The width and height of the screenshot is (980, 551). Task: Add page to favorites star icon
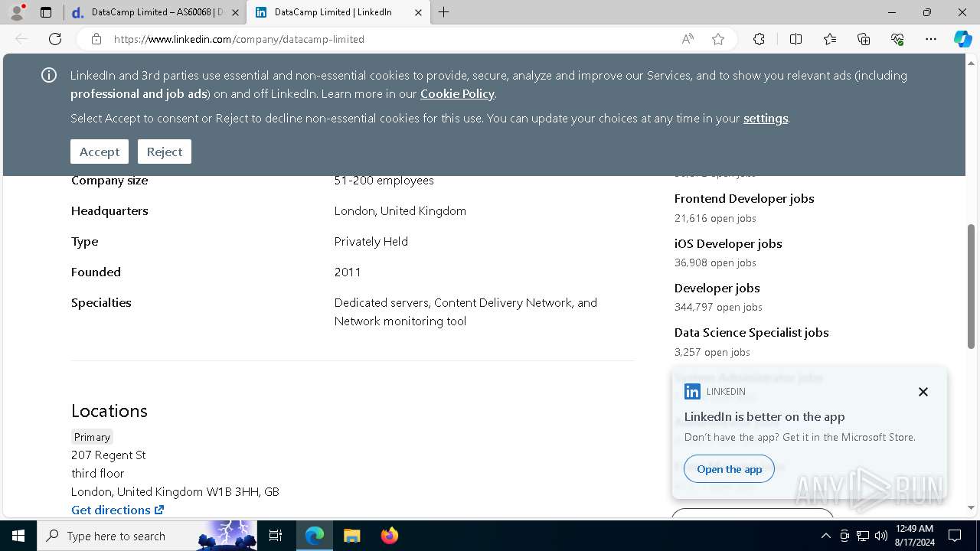point(718,39)
